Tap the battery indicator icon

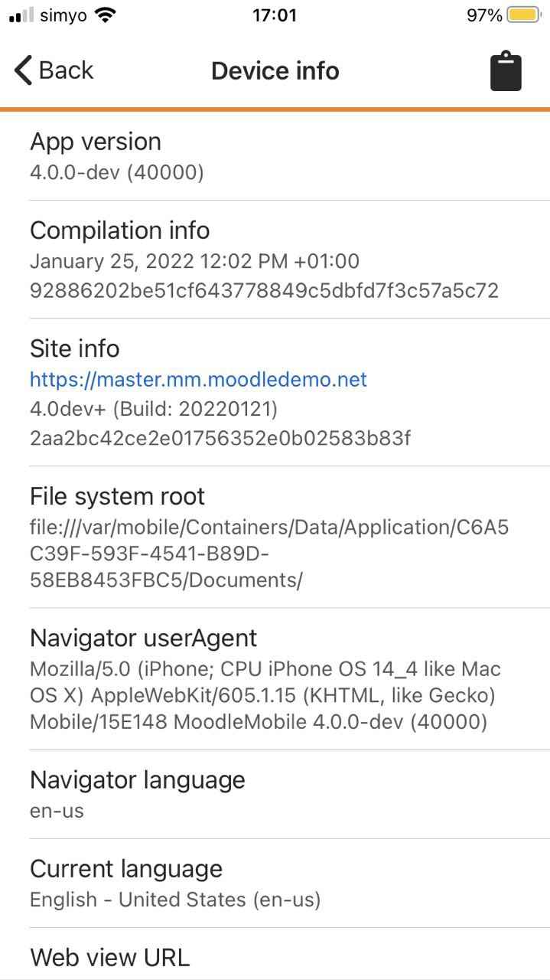(524, 15)
